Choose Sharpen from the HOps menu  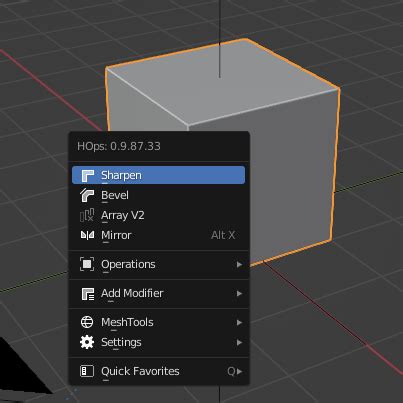158,175
